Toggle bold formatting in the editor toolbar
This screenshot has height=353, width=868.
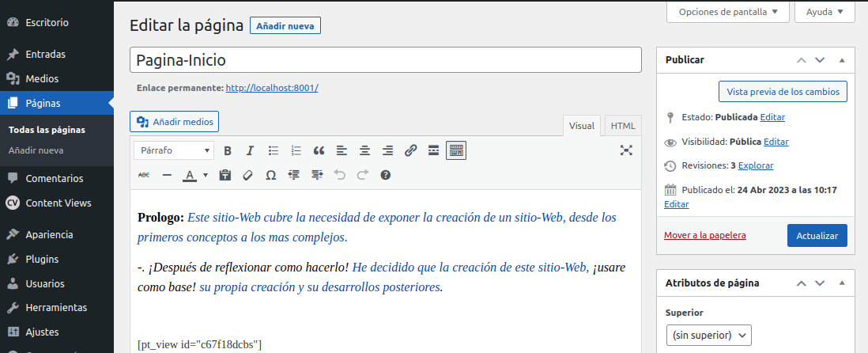pos(228,150)
